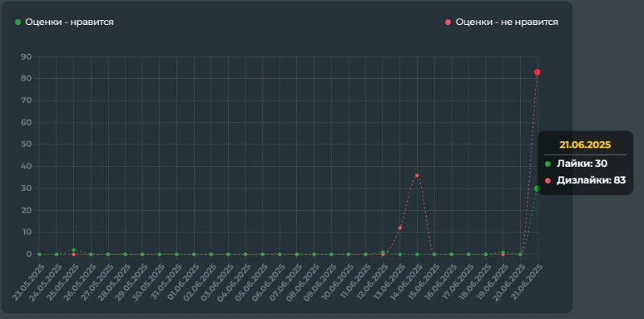Screen dimensions: 644x319
Task: Toggle the 'Оценки - нравится' legend series
Action: (x=64, y=23)
